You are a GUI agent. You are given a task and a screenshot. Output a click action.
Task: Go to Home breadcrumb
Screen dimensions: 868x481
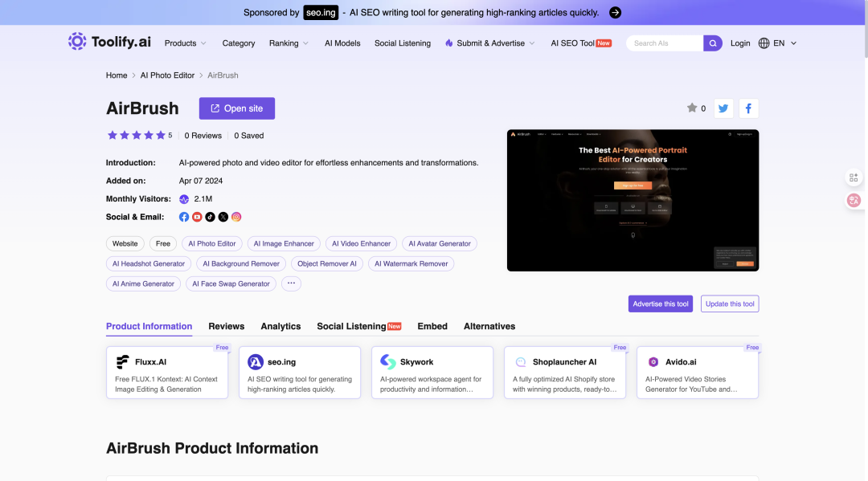[117, 75]
